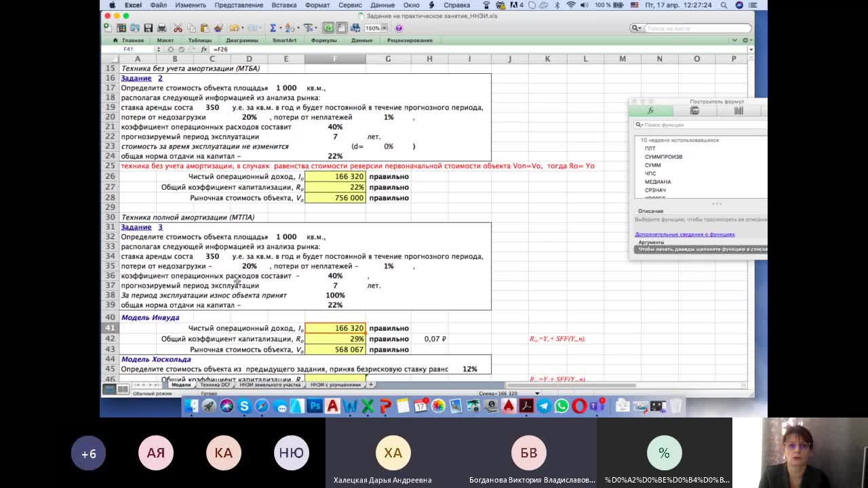The height and width of the screenshot is (488, 868).
Task: Open the ribbon settings gear menu
Action: (x=746, y=40)
